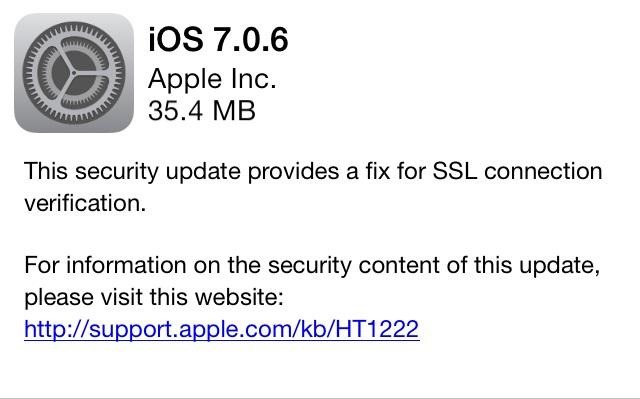This screenshot has height=399, width=640.
Task: Click the word verification in description
Action: (x=85, y=203)
